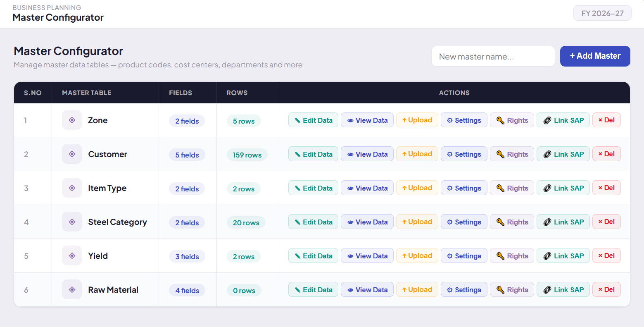The image size is (644, 327).
Task: Manage Rights for Steel Category
Action: click(512, 222)
